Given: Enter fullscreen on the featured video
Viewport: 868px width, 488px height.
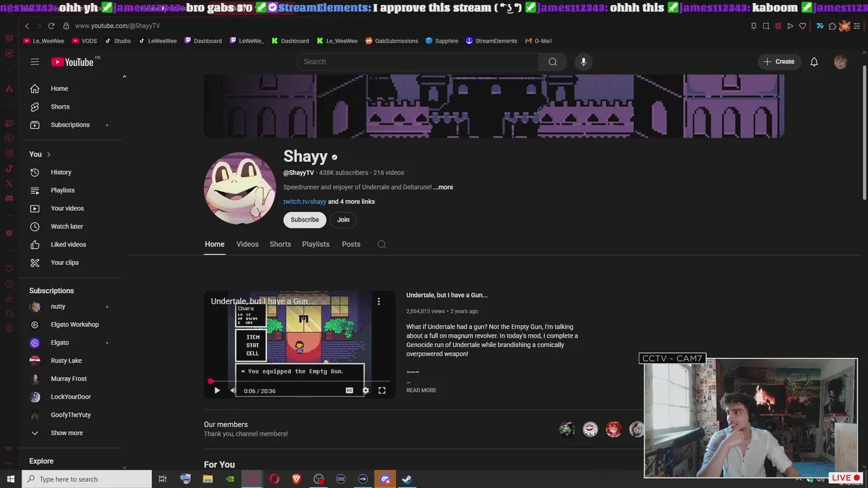Looking at the screenshot, I should pos(382,390).
